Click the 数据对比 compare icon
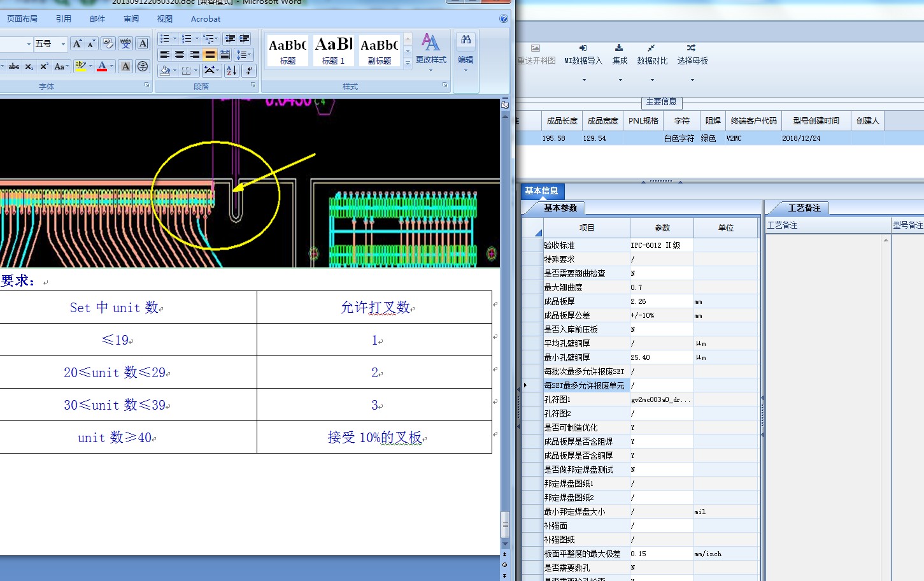Image resolution: width=924 pixels, height=581 pixels. click(651, 48)
